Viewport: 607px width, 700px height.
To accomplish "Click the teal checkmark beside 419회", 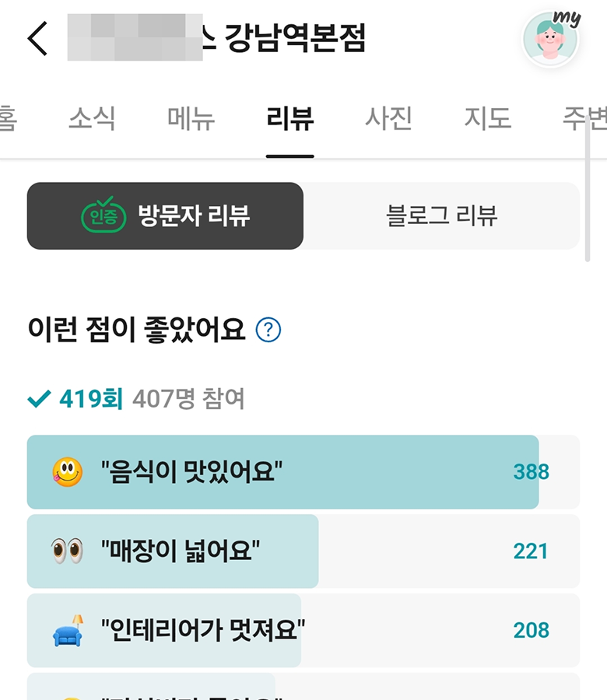I will coord(38,400).
